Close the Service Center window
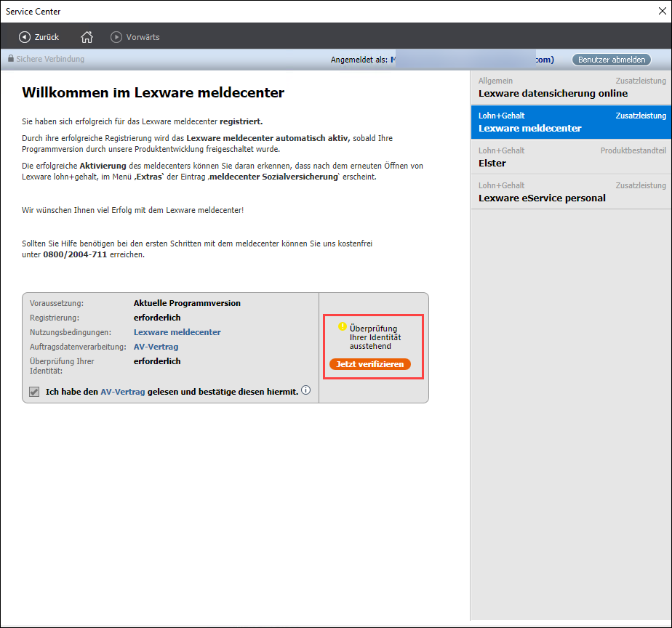 662,11
